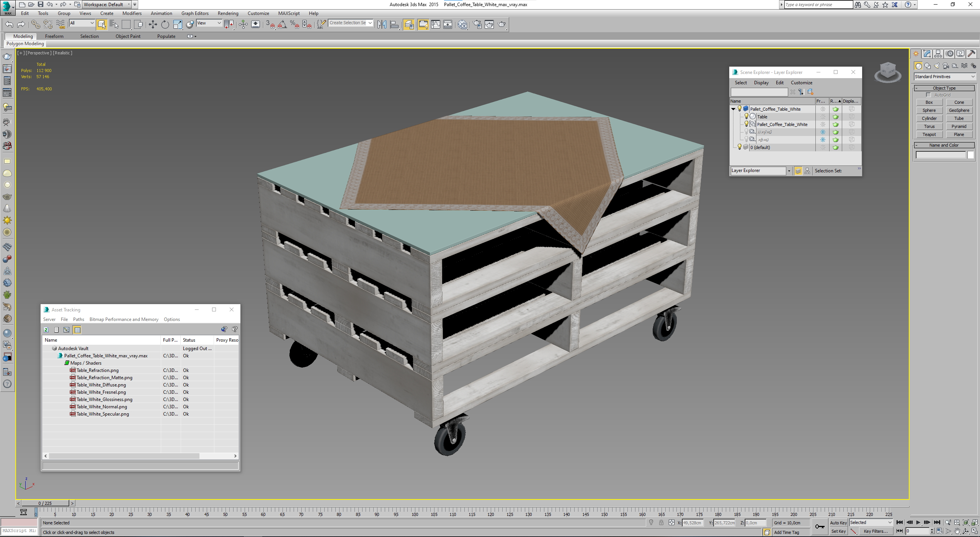Viewport: 980px width, 537px height.
Task: Click the Select by Name toolbar icon
Action: click(x=114, y=25)
